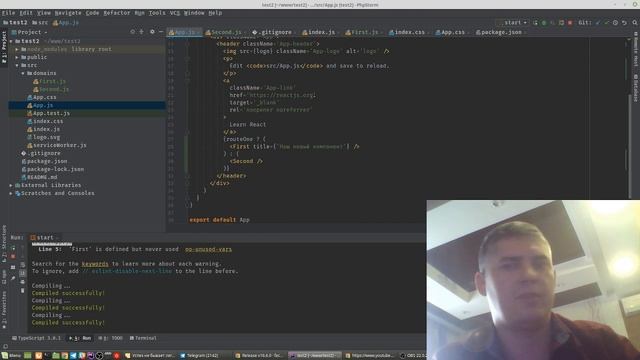640x360 pixels.
Task: Switch to the Second.js editor tab
Action: point(224,32)
